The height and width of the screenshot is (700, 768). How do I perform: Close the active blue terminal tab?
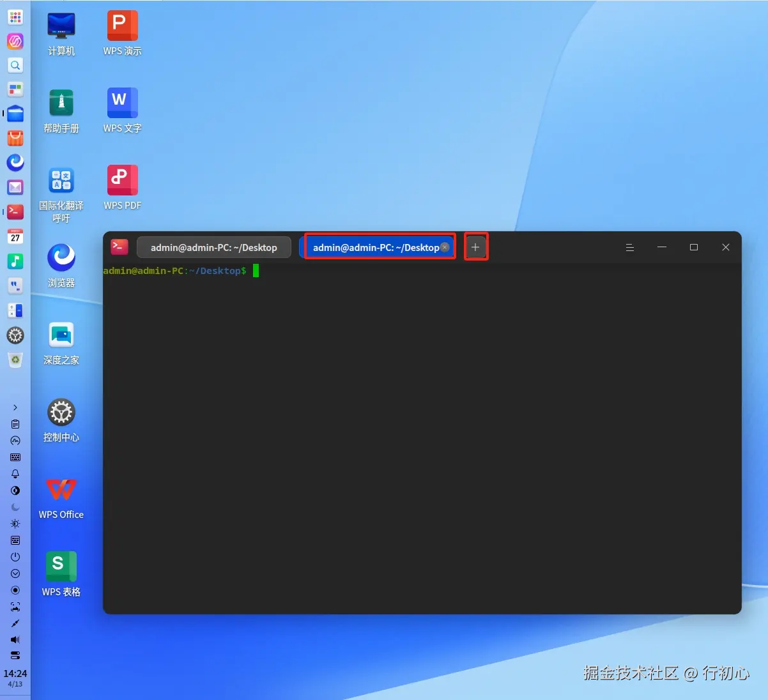(x=445, y=247)
